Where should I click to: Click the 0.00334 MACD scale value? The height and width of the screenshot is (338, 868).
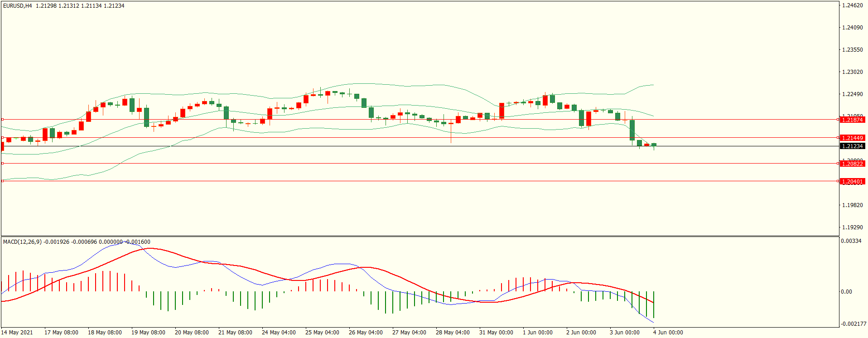[x=851, y=241]
